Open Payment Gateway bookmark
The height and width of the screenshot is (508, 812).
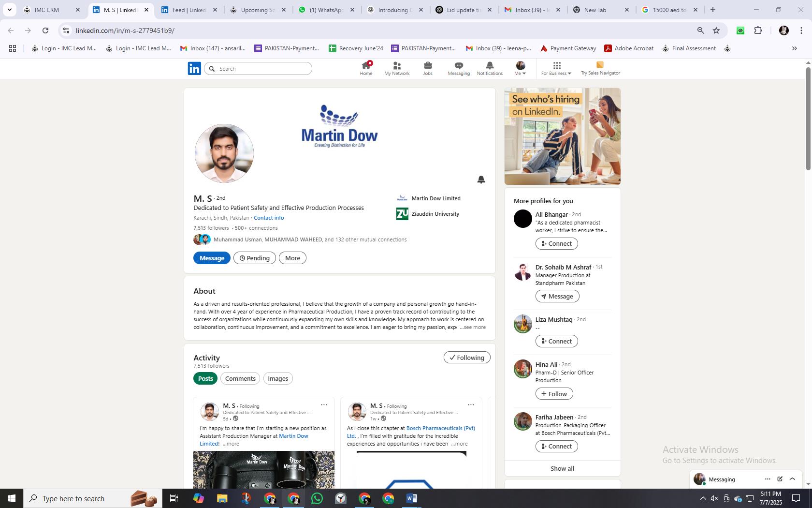click(568, 48)
